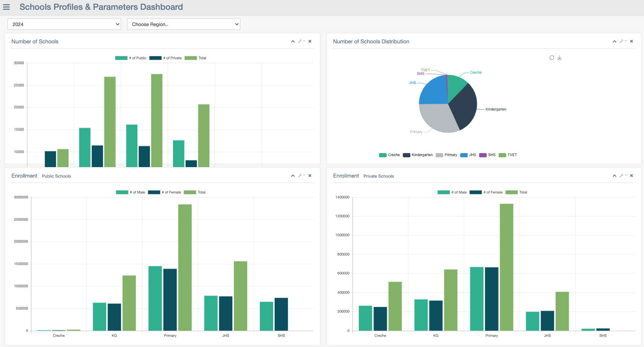Screen dimensions: 644x347
Task: Remove the Number of Schools panel via its x icon
Action: [x=310, y=41]
